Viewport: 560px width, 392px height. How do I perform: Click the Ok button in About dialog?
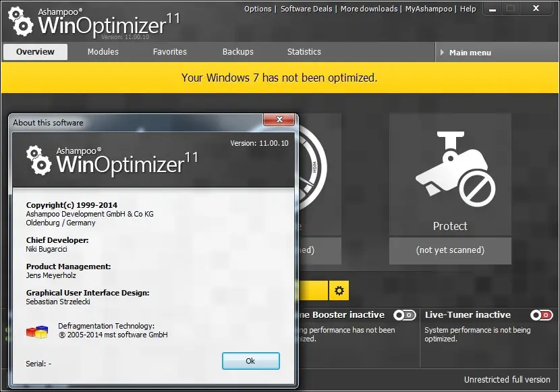point(251,361)
